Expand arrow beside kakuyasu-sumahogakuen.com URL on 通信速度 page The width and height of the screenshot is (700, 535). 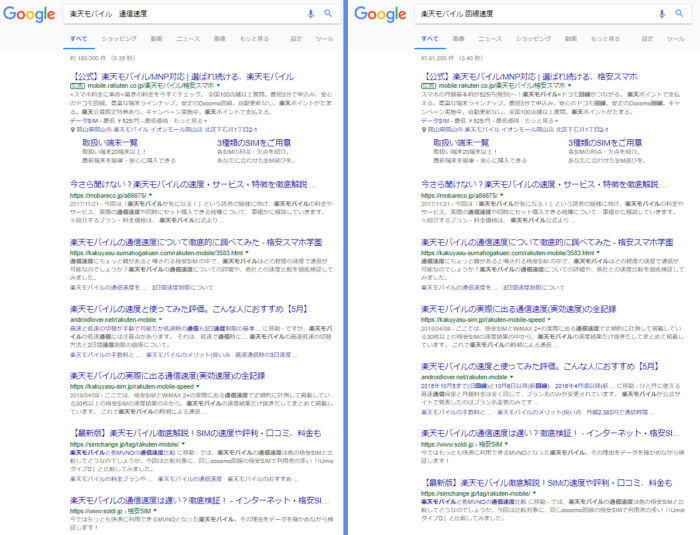(x=247, y=252)
